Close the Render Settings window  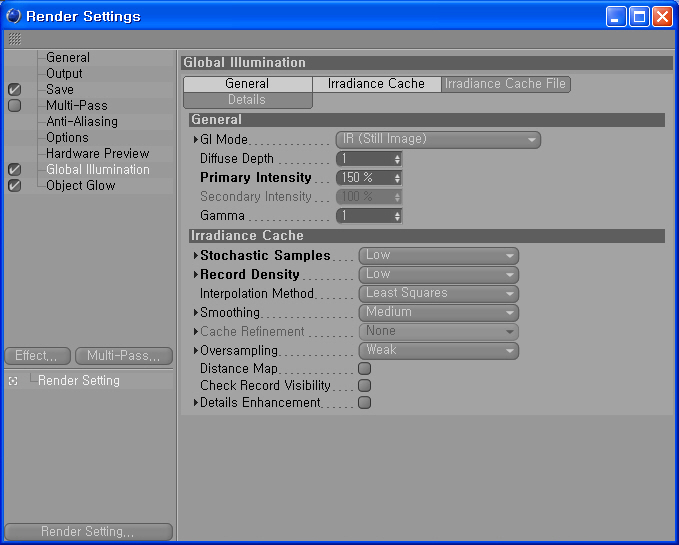click(x=663, y=17)
